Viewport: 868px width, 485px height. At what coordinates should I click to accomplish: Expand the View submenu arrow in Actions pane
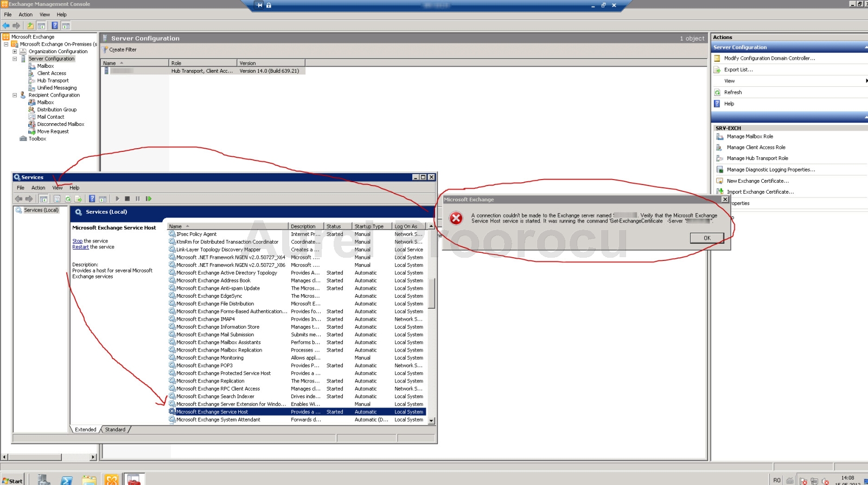coord(866,81)
